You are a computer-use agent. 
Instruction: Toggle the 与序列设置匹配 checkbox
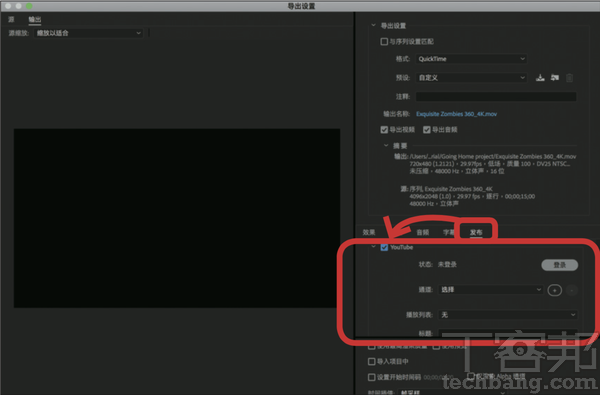click(x=384, y=41)
